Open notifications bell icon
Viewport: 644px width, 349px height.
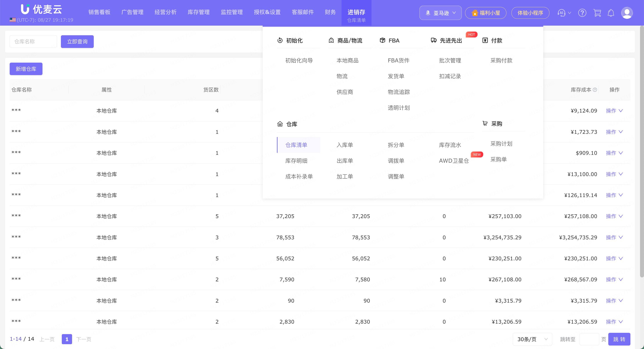point(611,13)
